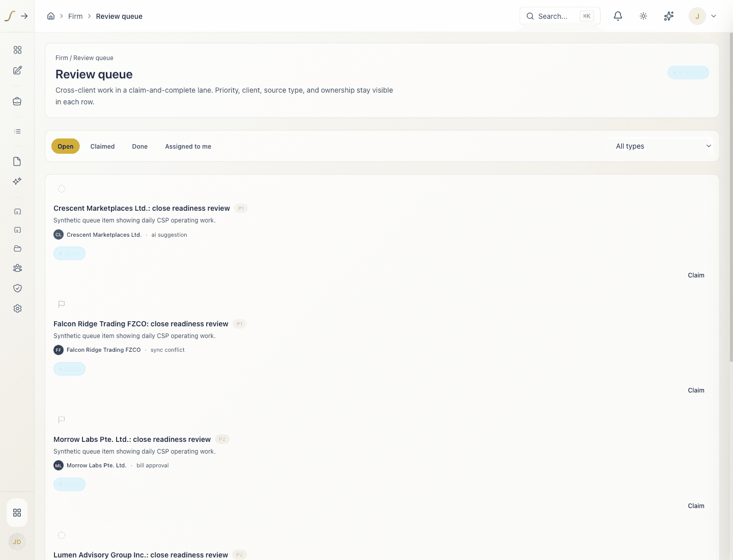Click the app logo in the top-left corner
The height and width of the screenshot is (560, 733).
[x=10, y=16]
